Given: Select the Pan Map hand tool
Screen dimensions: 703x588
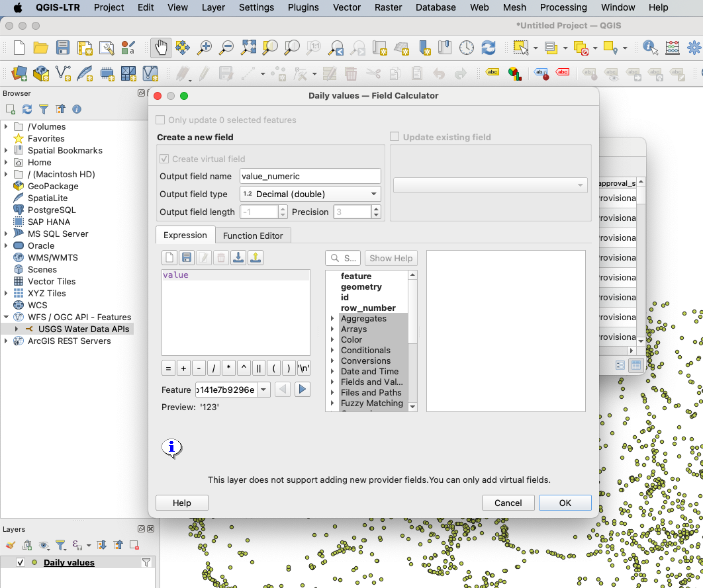Looking at the screenshot, I should pos(160,48).
